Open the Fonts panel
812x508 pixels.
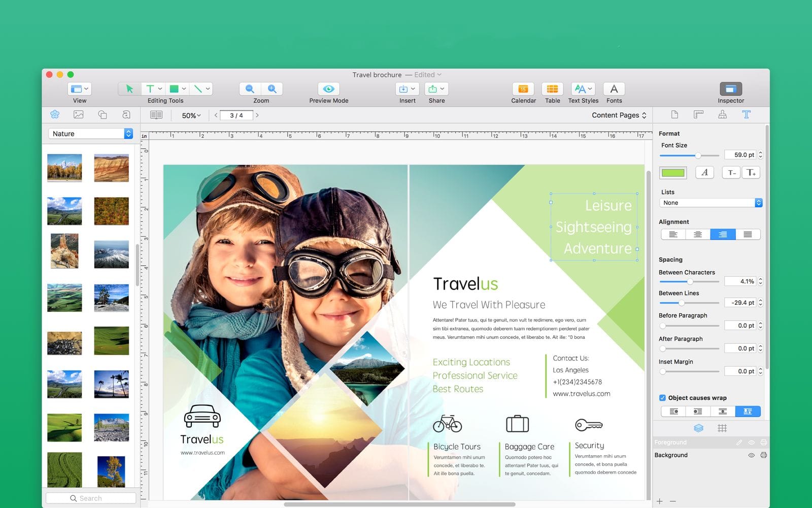click(614, 89)
